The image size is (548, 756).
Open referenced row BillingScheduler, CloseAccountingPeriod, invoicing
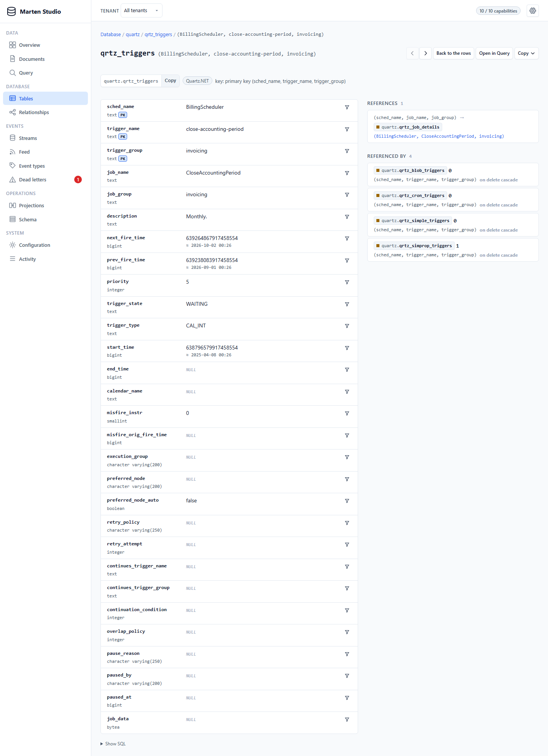click(x=439, y=136)
